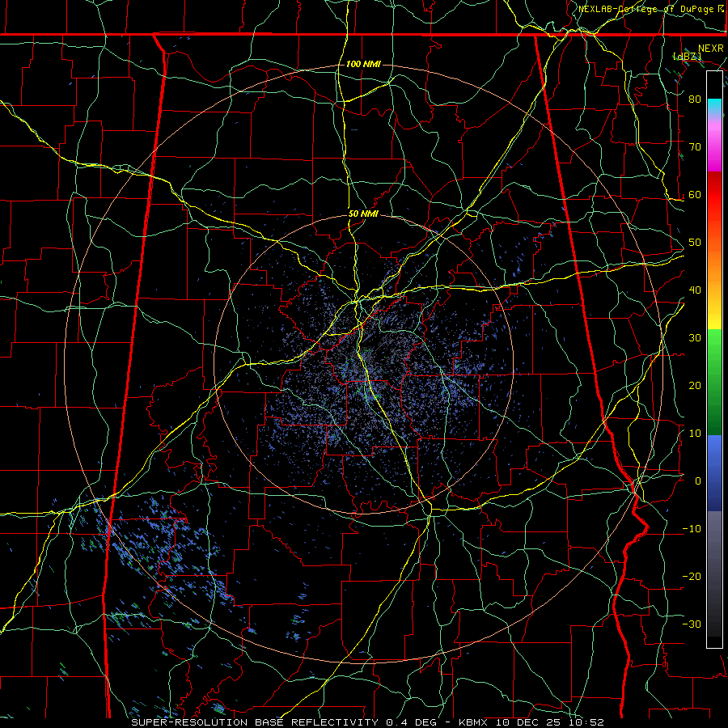The image size is (728, 728).
Task: Click the 10 DEC 25 10:52 timestamp
Action: click(x=548, y=722)
